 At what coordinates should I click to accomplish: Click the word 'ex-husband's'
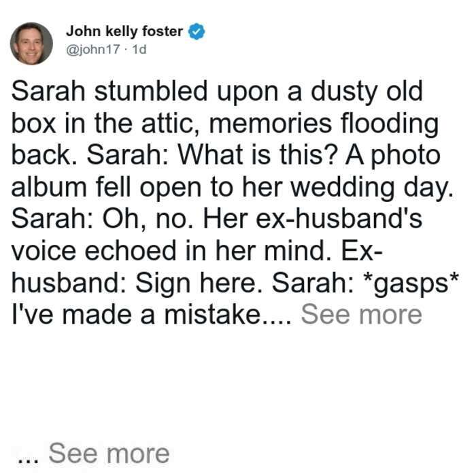tap(339, 218)
